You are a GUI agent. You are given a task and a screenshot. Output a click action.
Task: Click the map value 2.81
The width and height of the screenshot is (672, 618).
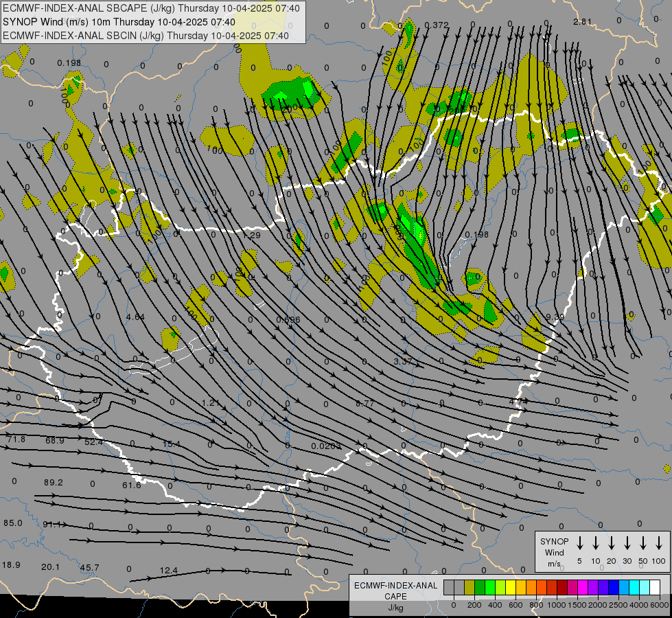click(x=583, y=21)
